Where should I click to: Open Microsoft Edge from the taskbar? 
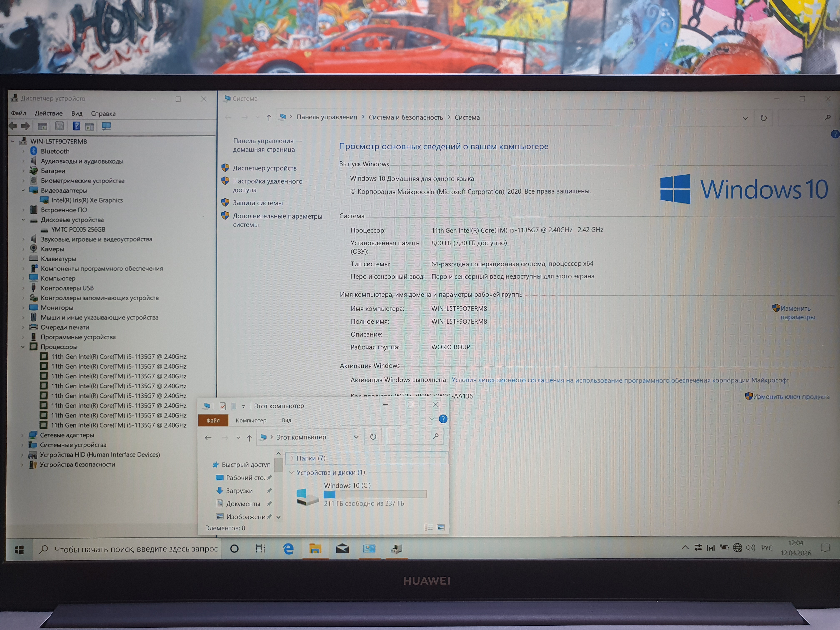point(288,548)
